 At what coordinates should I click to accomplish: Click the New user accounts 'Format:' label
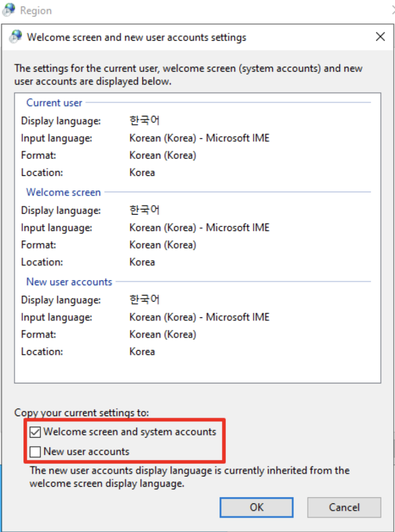(39, 335)
